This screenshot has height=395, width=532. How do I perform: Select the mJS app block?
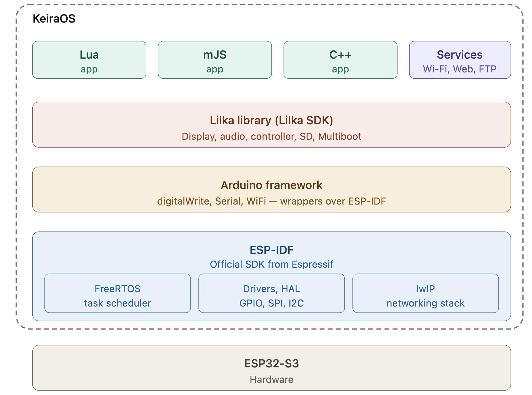[215, 60]
